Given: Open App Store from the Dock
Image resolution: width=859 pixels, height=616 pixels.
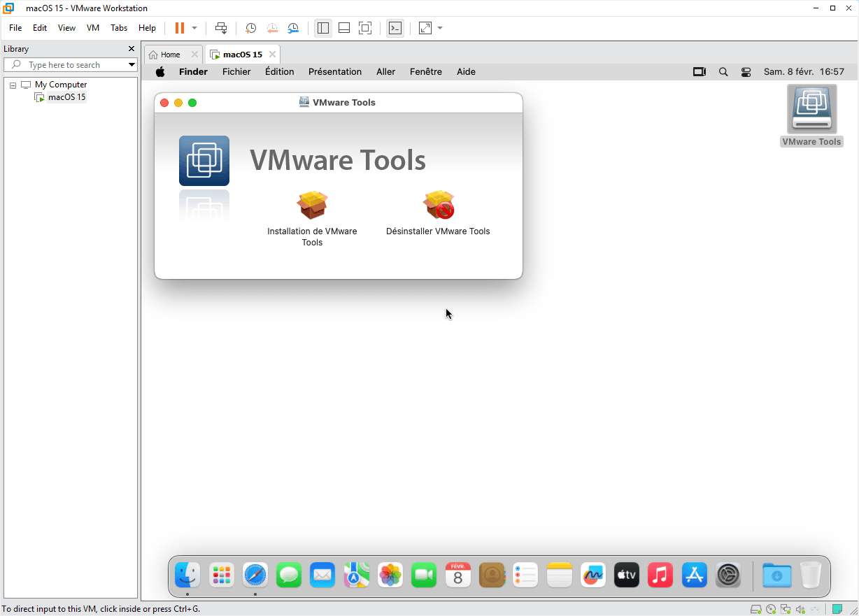Looking at the screenshot, I should [x=695, y=575].
